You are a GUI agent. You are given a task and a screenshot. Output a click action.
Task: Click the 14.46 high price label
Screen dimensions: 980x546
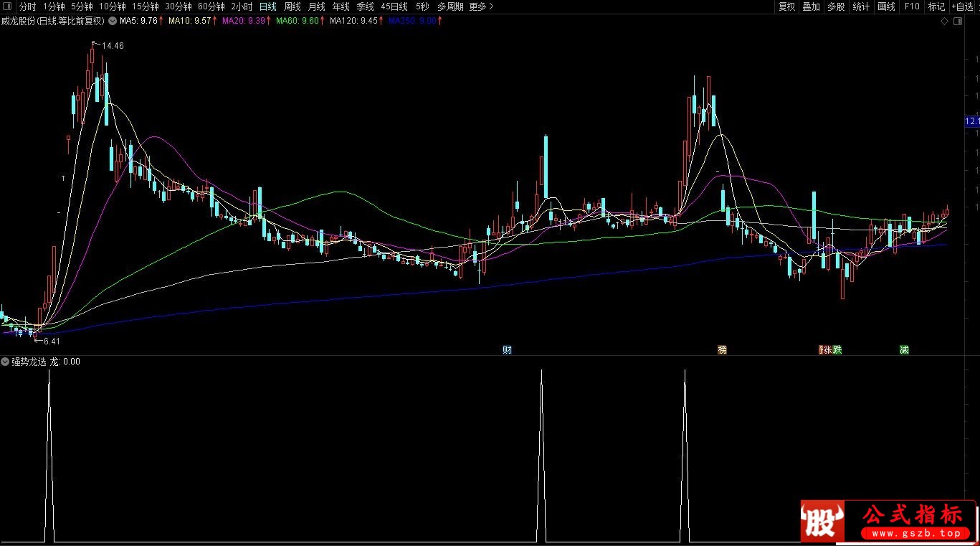[113, 46]
